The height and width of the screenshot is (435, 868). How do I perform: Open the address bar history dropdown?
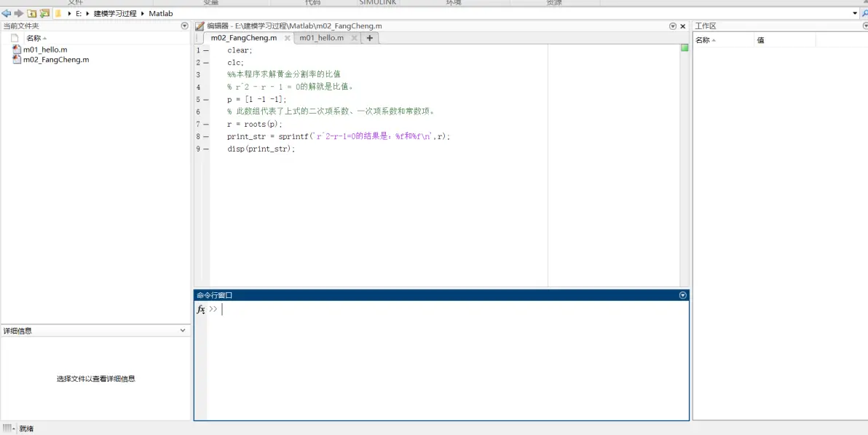pos(855,13)
